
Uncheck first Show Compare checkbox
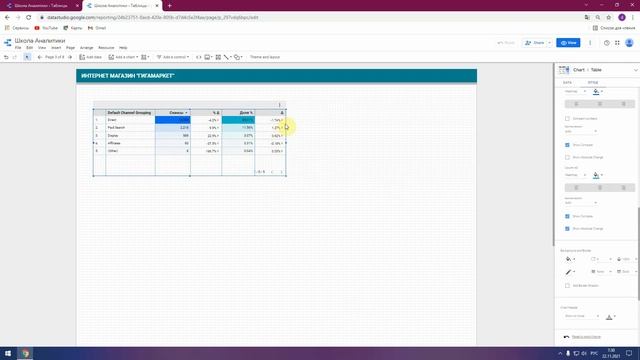click(567, 145)
